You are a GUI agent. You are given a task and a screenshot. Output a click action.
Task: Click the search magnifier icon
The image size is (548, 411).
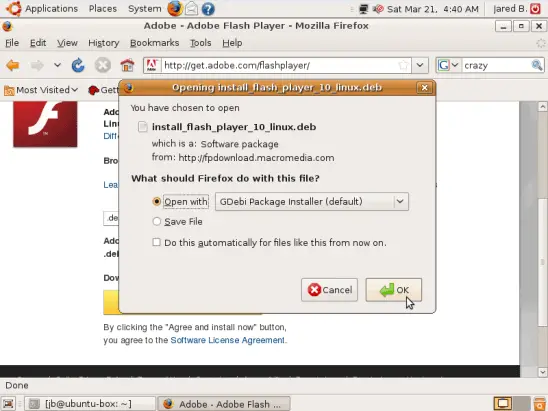[537, 65]
